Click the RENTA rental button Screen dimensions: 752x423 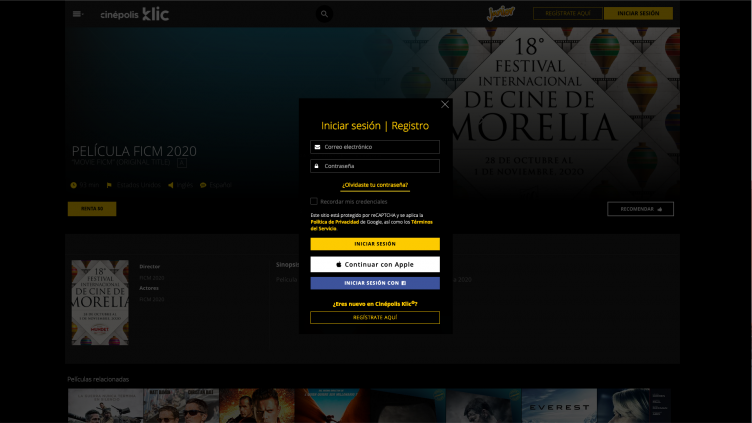tap(92, 209)
